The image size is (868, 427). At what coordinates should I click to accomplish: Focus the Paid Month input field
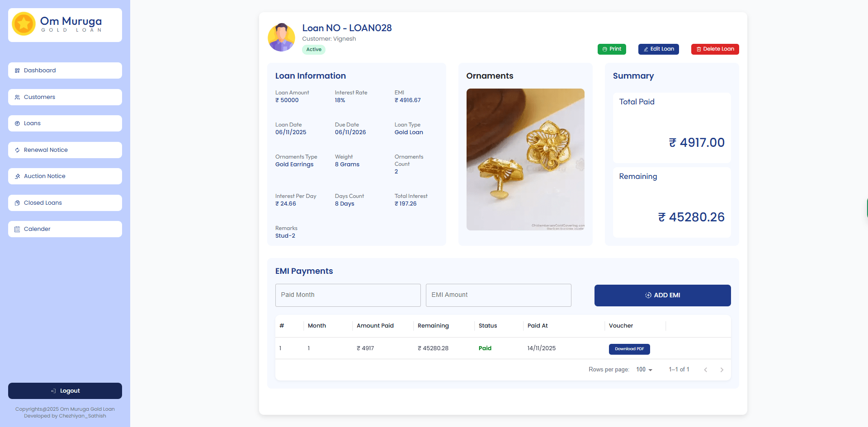point(348,295)
